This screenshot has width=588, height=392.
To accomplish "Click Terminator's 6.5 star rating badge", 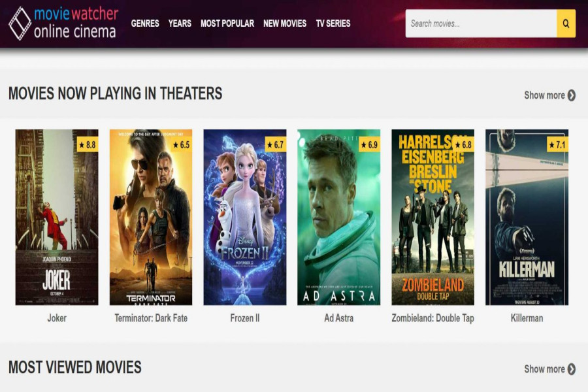I will click(182, 145).
